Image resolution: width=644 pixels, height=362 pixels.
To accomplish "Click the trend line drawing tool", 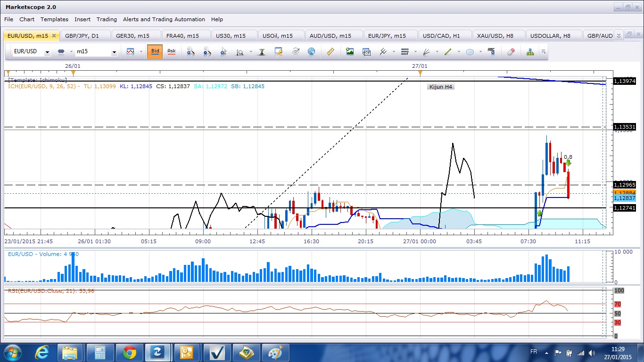I will (448, 52).
